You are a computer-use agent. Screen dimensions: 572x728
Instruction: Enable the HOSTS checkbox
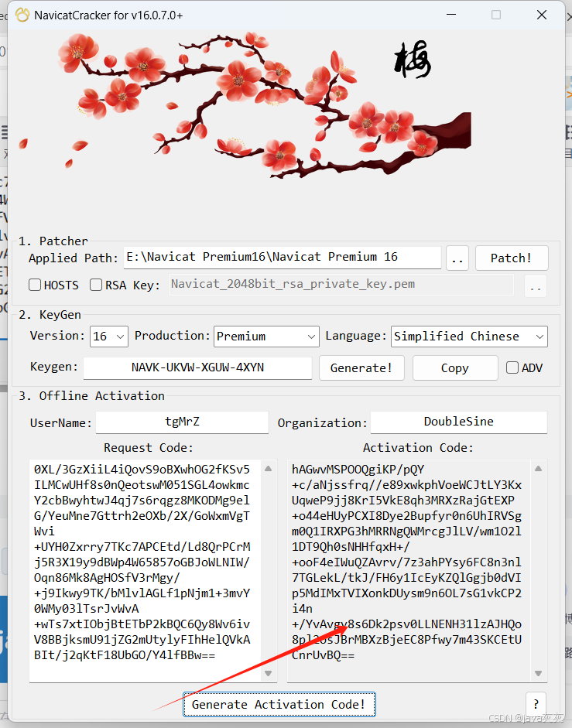35,285
